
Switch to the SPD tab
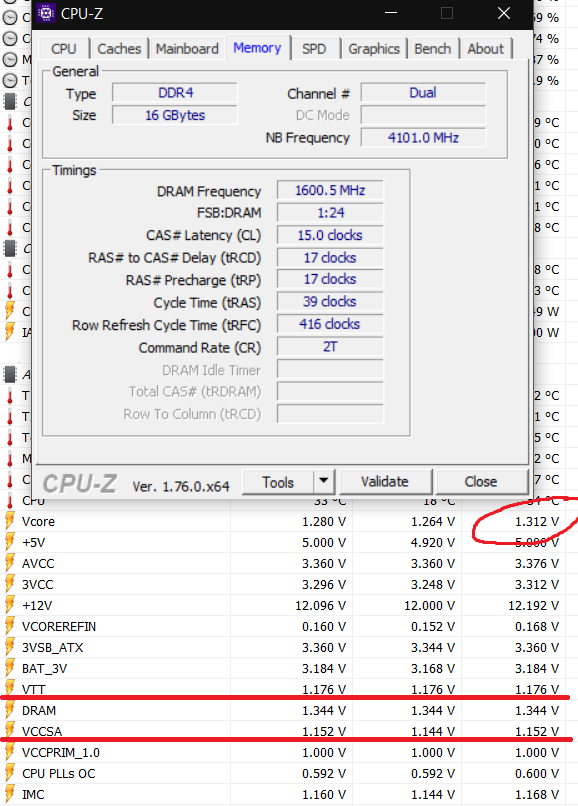click(314, 49)
